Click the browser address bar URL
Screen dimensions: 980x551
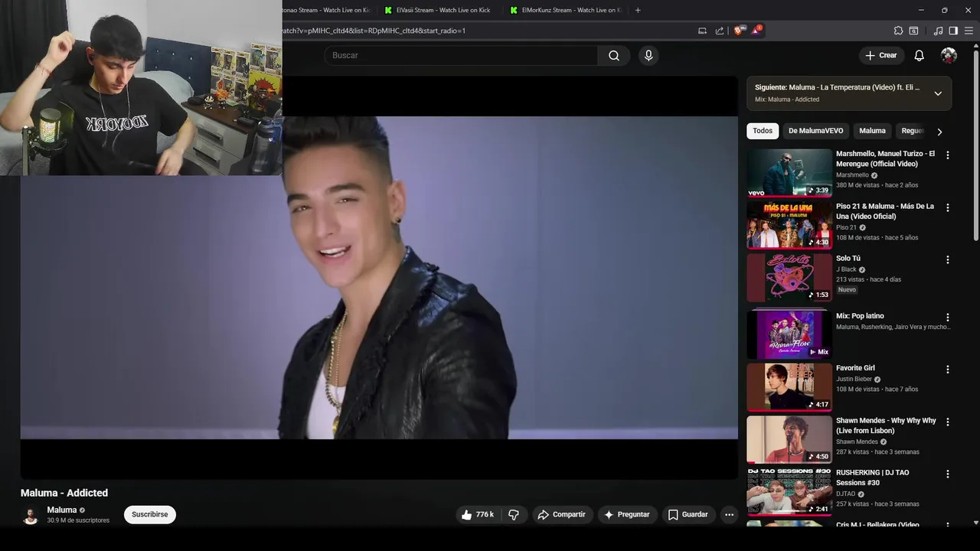[x=374, y=31]
